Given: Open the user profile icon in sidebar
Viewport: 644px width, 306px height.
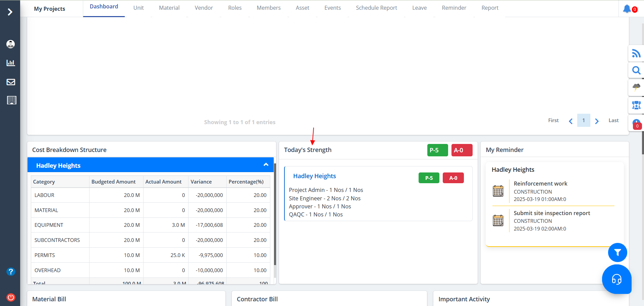Looking at the screenshot, I should coord(11,44).
